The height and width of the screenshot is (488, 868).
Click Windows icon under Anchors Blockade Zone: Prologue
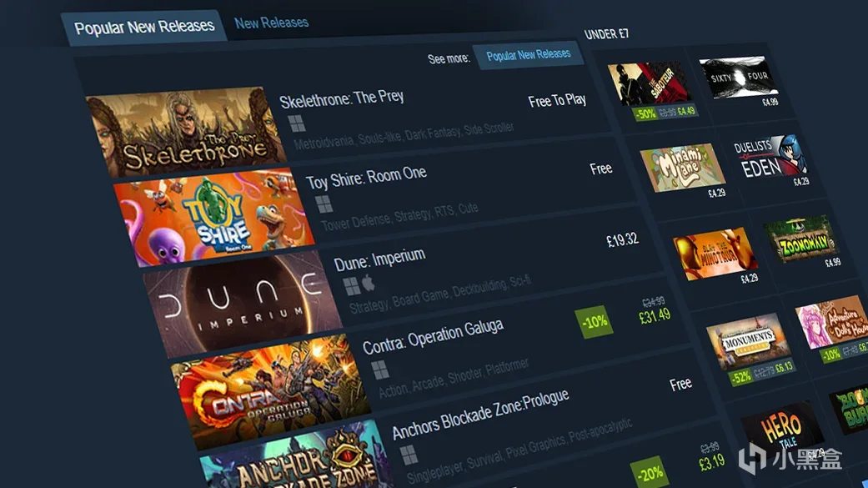(x=409, y=455)
